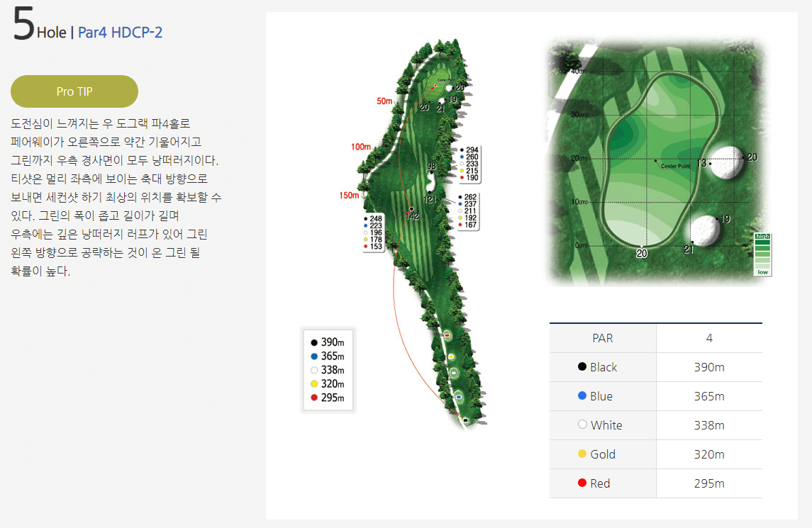Screen dimensions: 812x528
Task: Click the PAR header cell in the table
Action: point(603,338)
